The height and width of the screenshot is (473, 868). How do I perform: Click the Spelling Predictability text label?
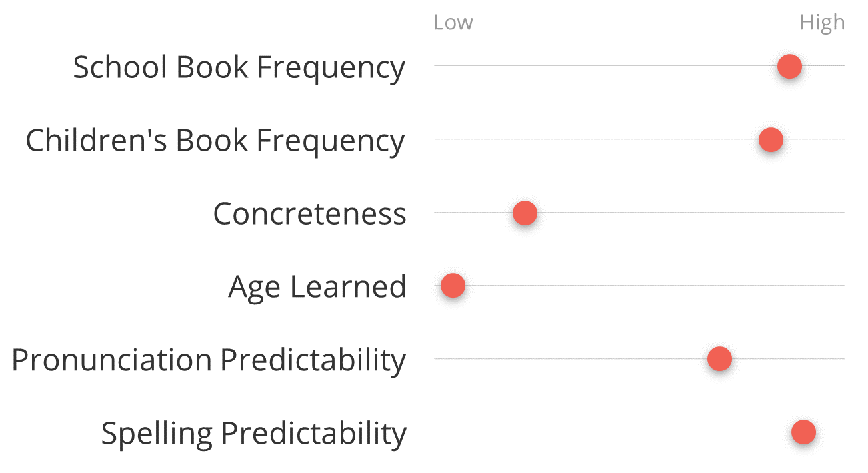[x=253, y=434]
